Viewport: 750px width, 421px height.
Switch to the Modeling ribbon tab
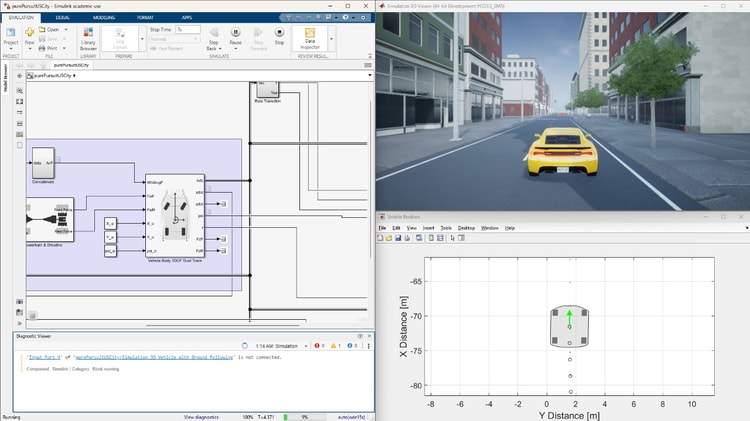[104, 18]
